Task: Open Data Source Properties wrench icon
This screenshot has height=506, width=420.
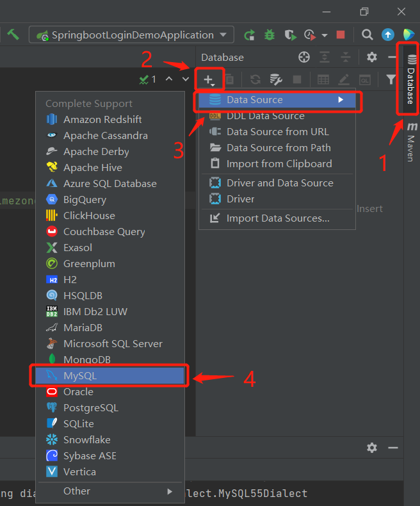Action: [x=276, y=79]
